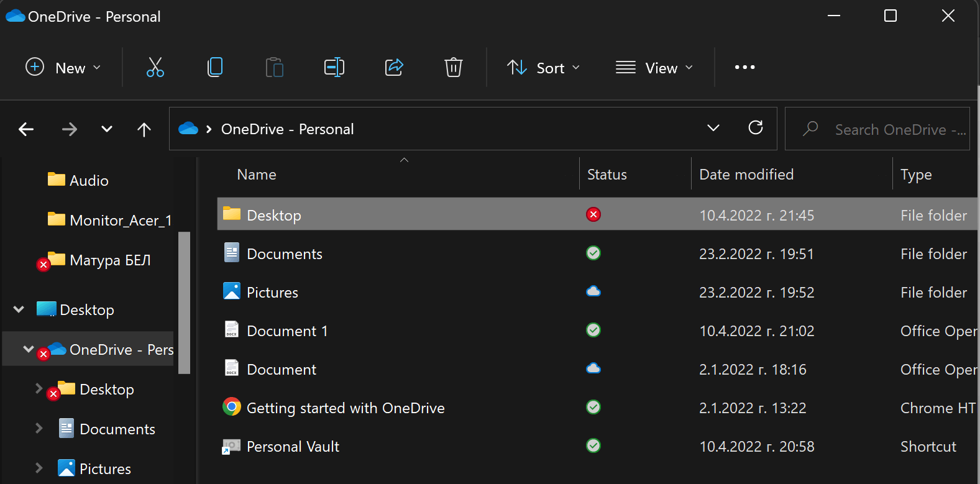Viewport: 980px width, 484px height.
Task: Click the red error status of Desktop row
Action: pos(593,214)
